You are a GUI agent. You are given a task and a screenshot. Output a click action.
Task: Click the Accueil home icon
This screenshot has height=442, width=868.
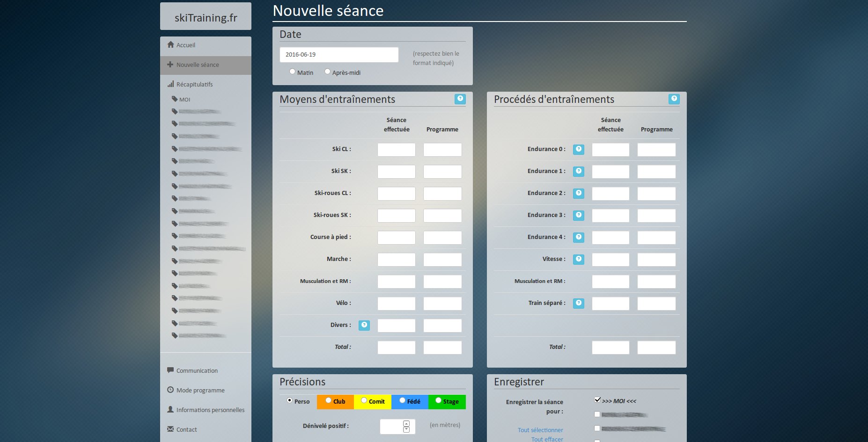click(x=170, y=44)
